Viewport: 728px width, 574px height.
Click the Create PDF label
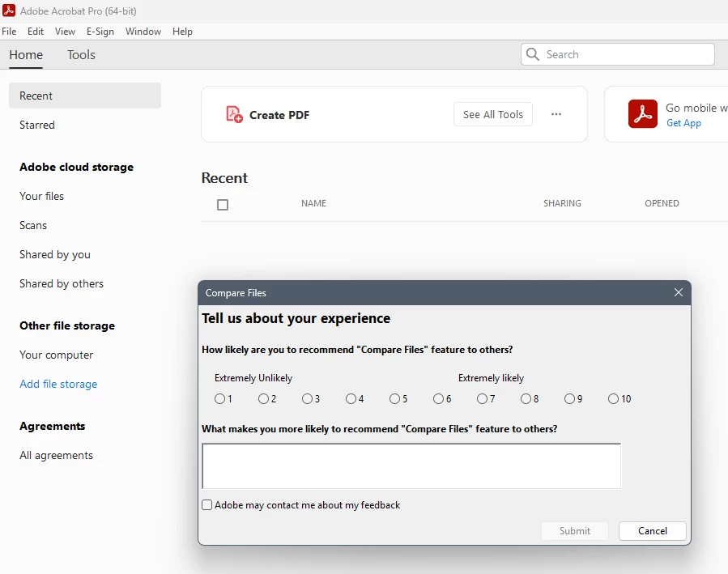tap(279, 115)
